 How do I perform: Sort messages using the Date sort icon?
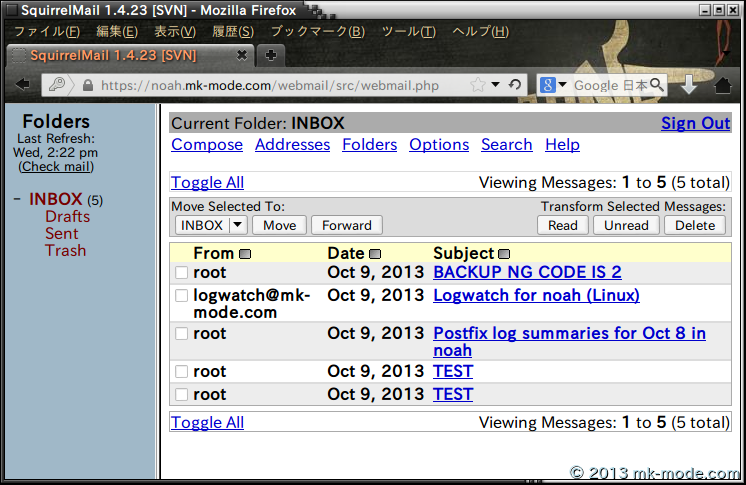pyautogui.click(x=375, y=254)
